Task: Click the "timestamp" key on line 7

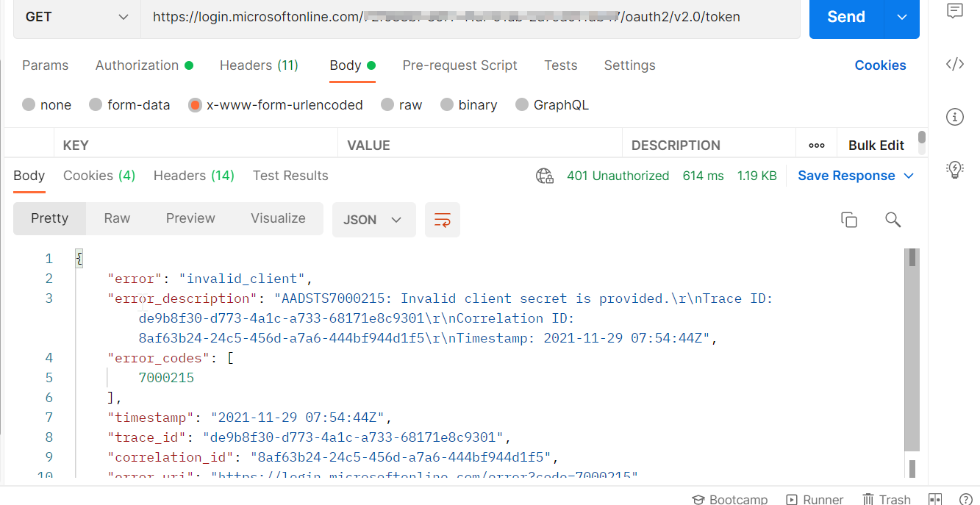Action: point(150,418)
